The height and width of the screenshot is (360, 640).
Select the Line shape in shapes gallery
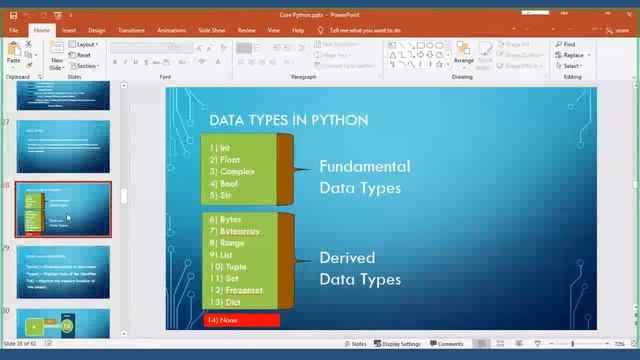point(402,45)
